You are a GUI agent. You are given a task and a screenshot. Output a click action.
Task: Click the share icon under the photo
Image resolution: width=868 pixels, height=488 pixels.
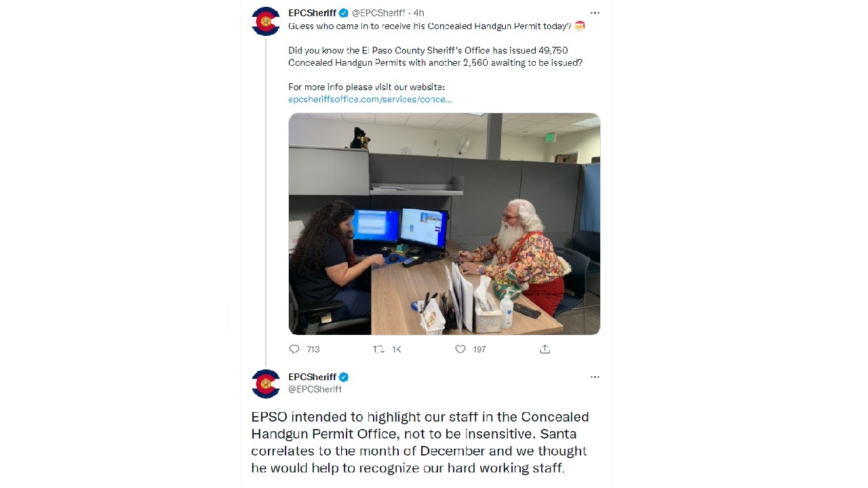(545, 349)
